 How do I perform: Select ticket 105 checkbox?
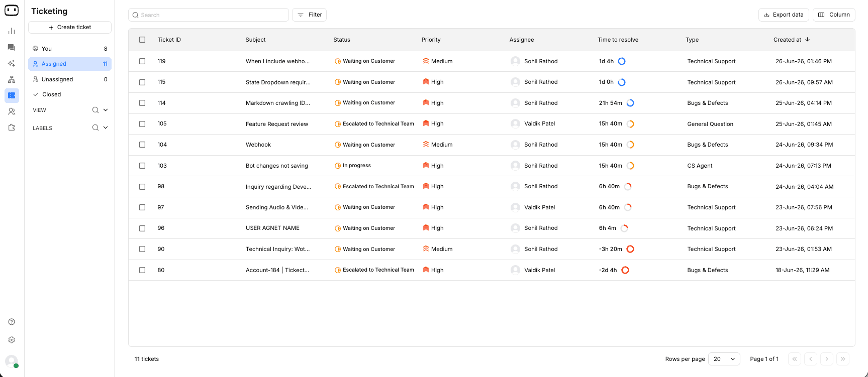tap(142, 123)
